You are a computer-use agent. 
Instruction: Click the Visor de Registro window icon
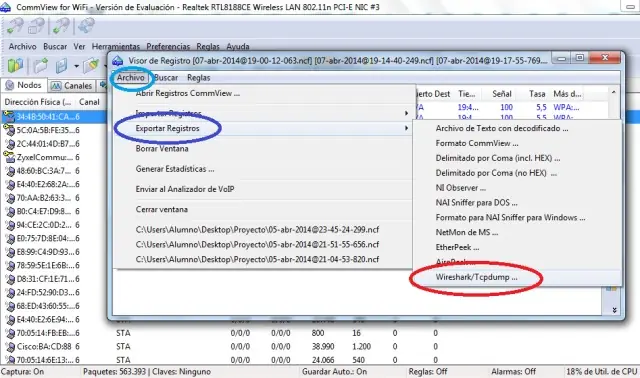pos(118,61)
